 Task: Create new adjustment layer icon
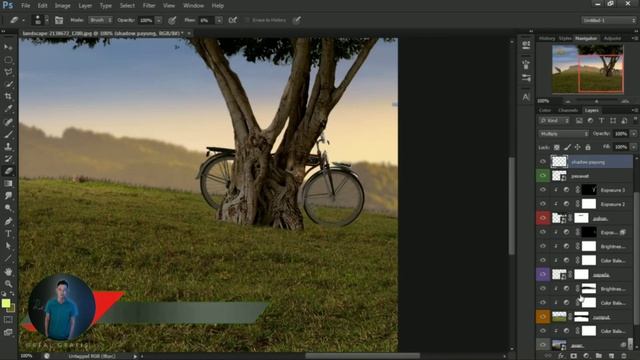586,356
